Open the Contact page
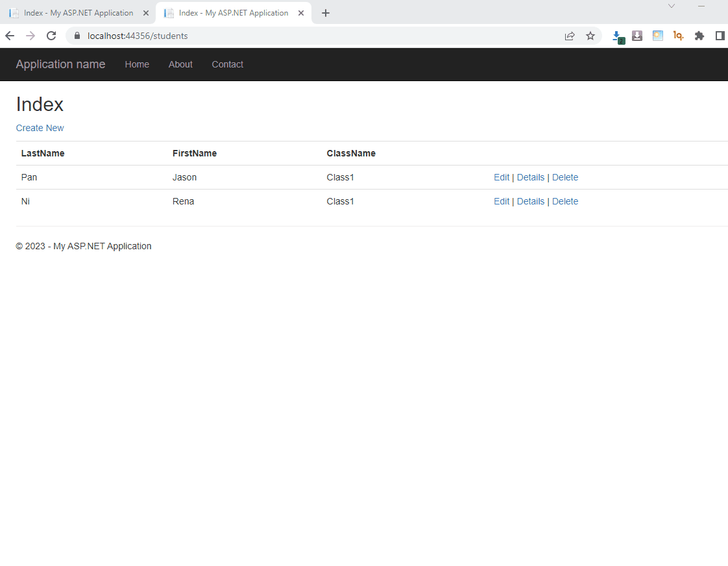The width and height of the screenshot is (728, 566). pos(227,64)
